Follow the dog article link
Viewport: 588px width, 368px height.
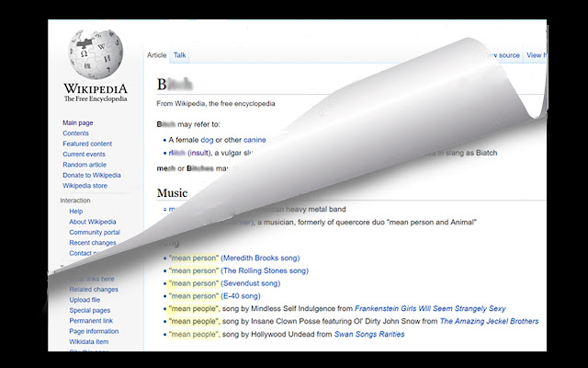207,140
